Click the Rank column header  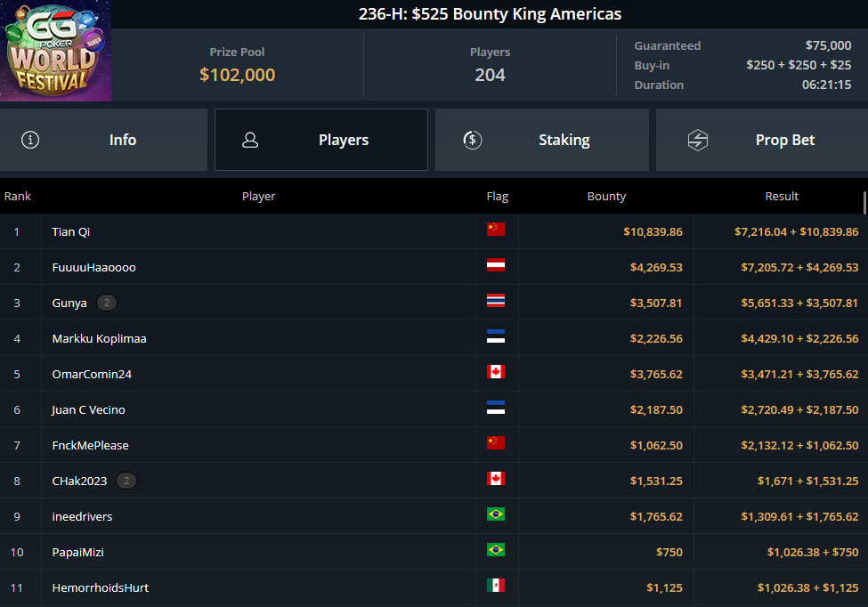tap(18, 197)
